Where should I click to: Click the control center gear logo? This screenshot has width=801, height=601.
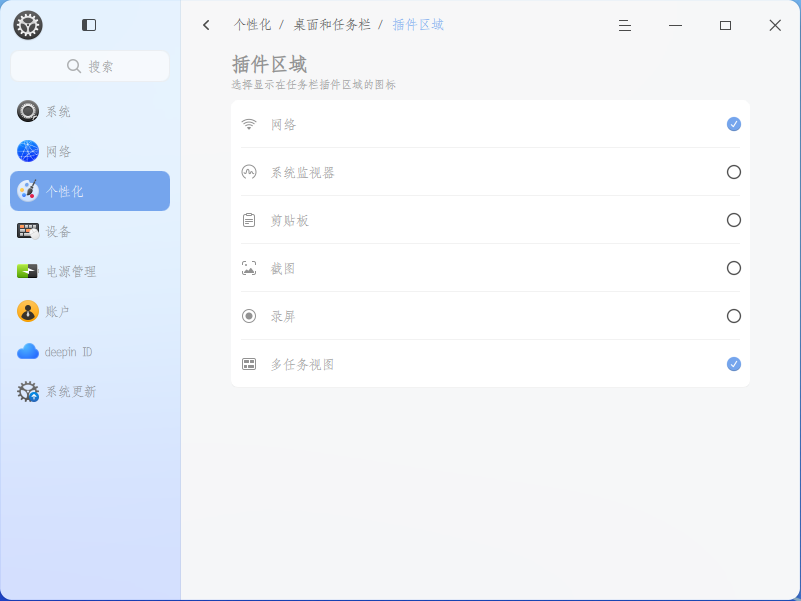click(x=28, y=25)
